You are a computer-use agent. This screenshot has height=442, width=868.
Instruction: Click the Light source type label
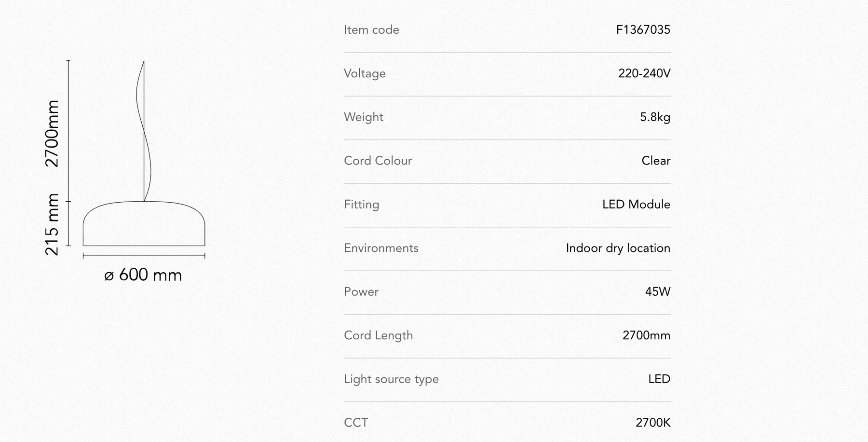tap(391, 379)
